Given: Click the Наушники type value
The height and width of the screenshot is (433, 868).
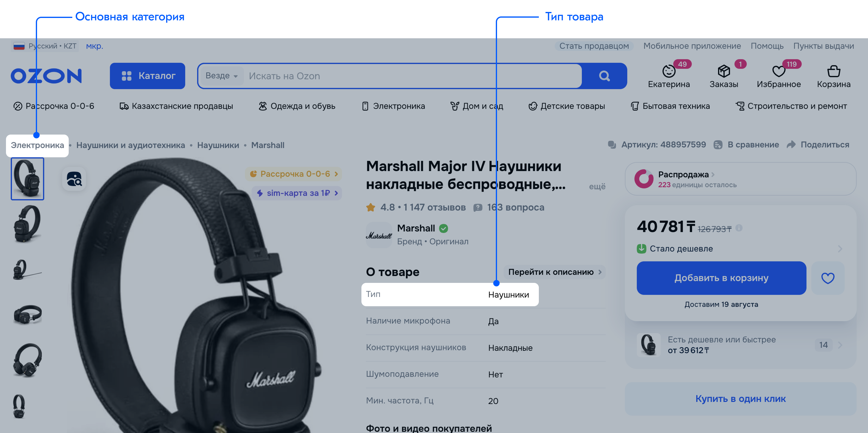Looking at the screenshot, I should click(x=508, y=295).
